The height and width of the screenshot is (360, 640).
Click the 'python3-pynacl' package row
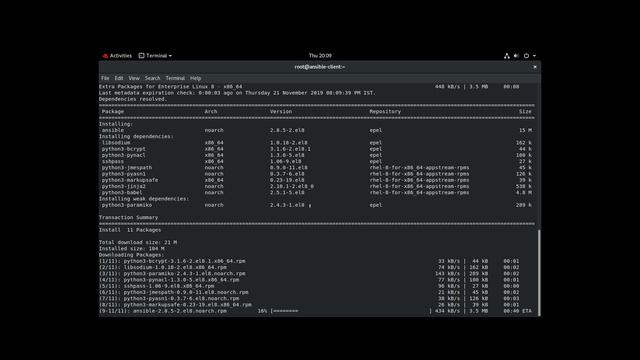click(316, 155)
